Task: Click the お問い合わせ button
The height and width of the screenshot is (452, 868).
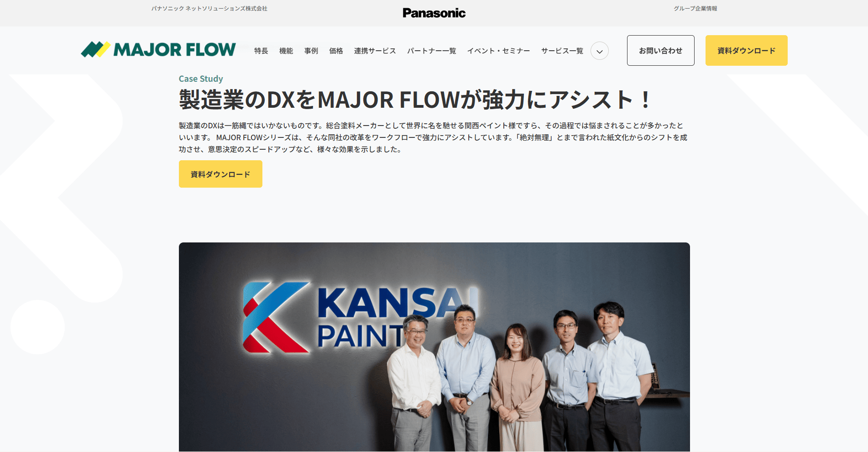Action: [661, 50]
